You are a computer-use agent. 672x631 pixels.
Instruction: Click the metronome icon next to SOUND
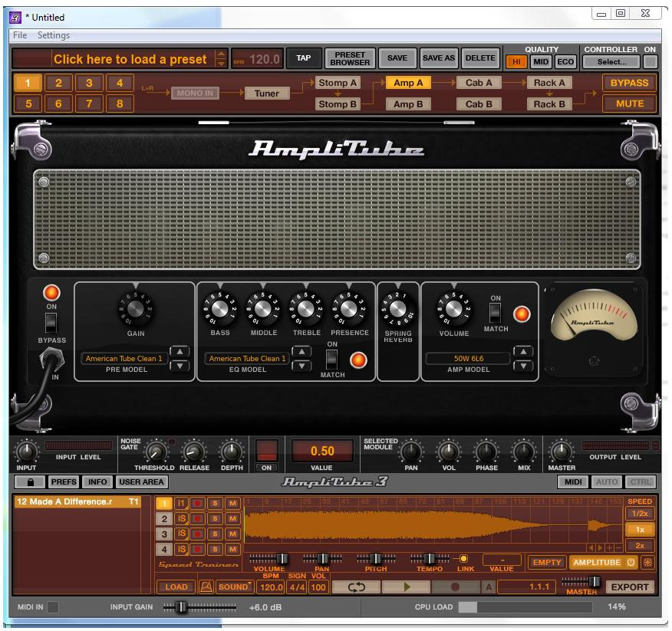[206, 587]
